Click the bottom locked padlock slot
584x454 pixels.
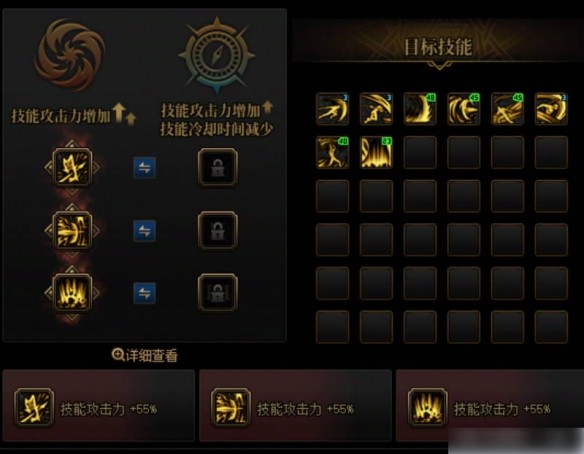pyautogui.click(x=218, y=293)
